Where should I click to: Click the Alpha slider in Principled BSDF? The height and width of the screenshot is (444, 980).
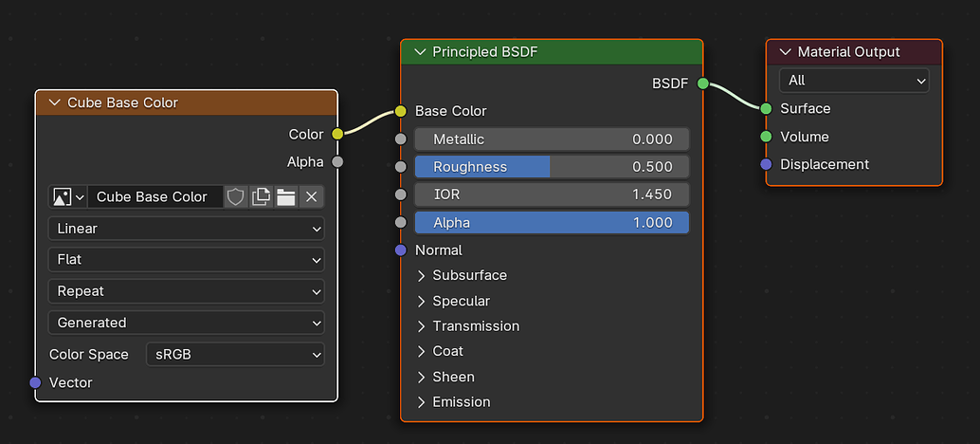tap(552, 223)
